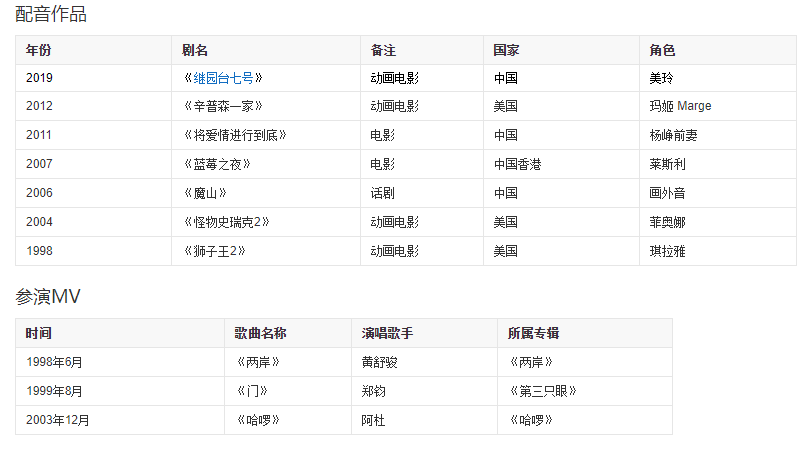Click the 所属专辑 column header
811x452 pixels.
[533, 333]
